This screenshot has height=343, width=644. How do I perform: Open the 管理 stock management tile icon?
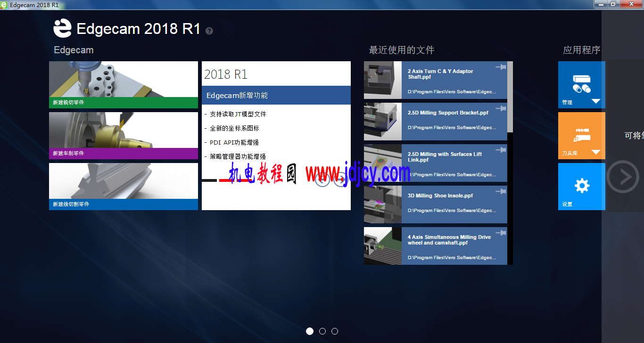pyautogui.click(x=581, y=83)
